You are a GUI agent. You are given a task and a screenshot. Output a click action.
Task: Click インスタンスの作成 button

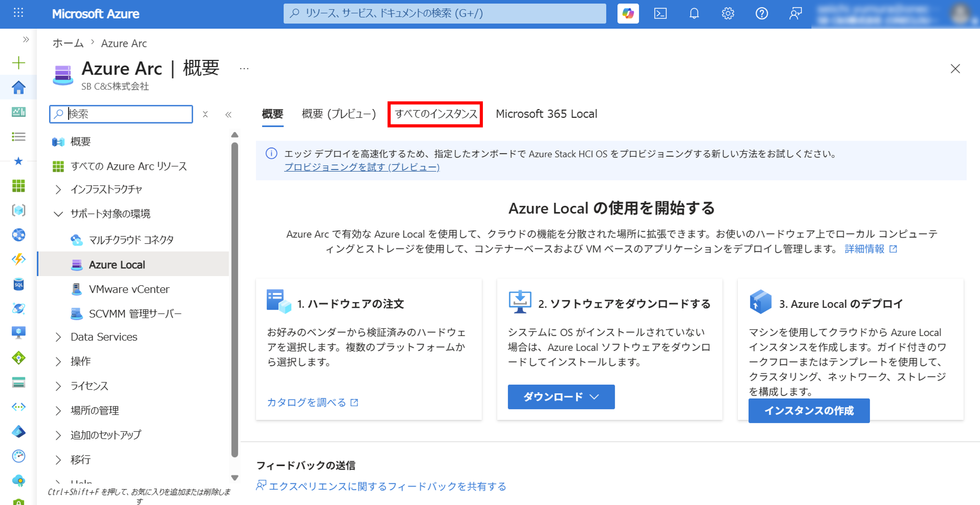point(809,411)
